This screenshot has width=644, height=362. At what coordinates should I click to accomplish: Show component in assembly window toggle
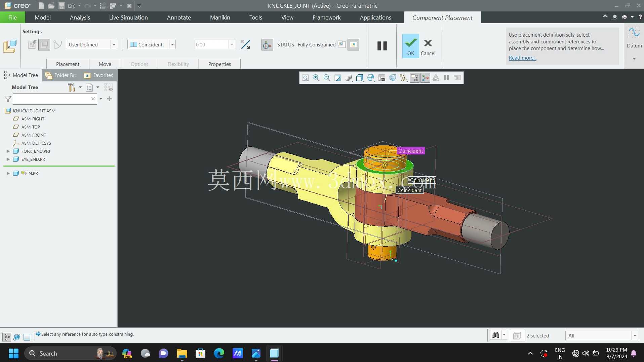point(353,44)
